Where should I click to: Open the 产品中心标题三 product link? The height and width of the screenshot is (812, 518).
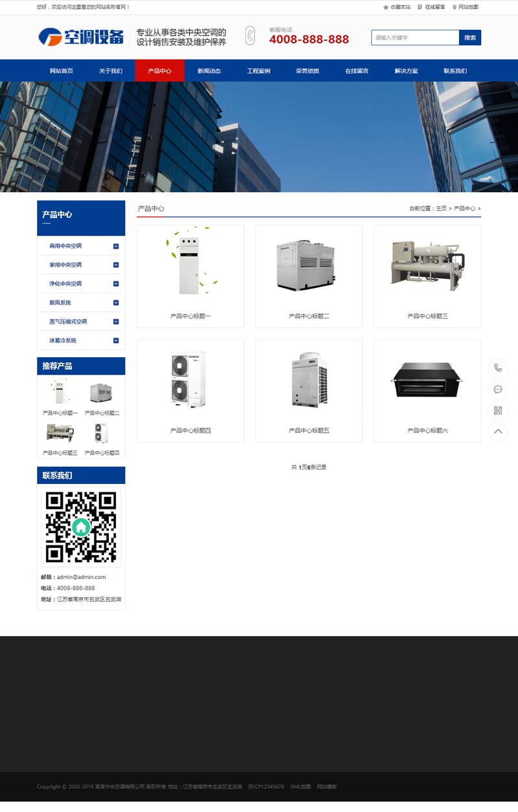pos(427,316)
